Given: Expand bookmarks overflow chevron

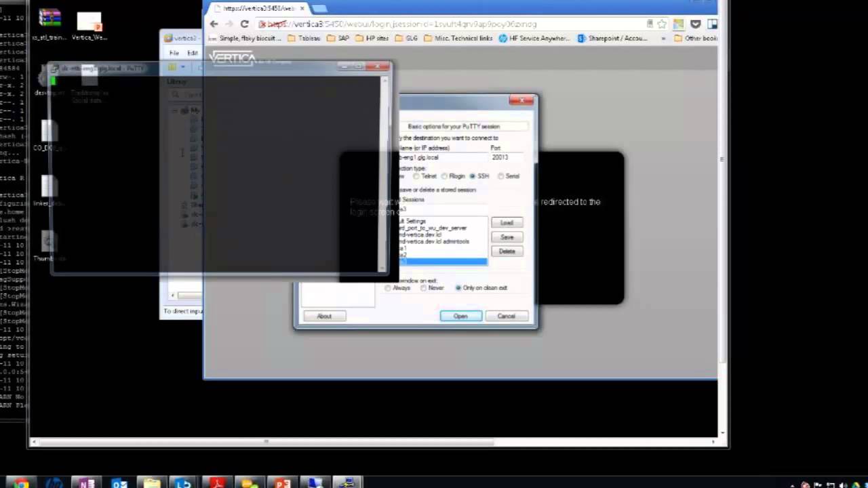Looking at the screenshot, I should pos(663,39).
